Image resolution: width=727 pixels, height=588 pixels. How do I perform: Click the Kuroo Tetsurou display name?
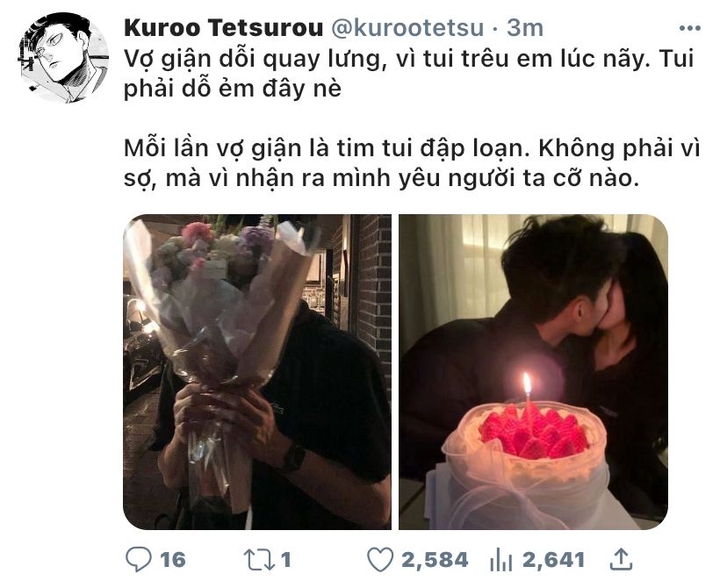pyautogui.click(x=224, y=28)
